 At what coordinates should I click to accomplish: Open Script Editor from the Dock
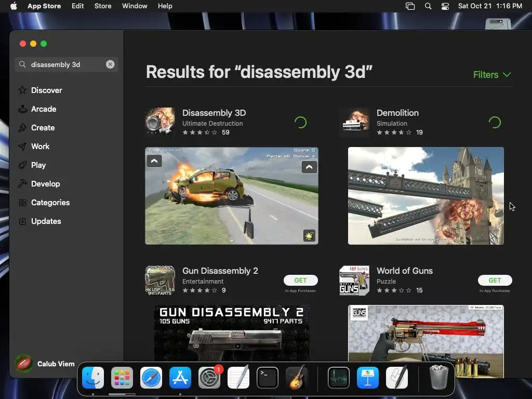(x=397, y=378)
